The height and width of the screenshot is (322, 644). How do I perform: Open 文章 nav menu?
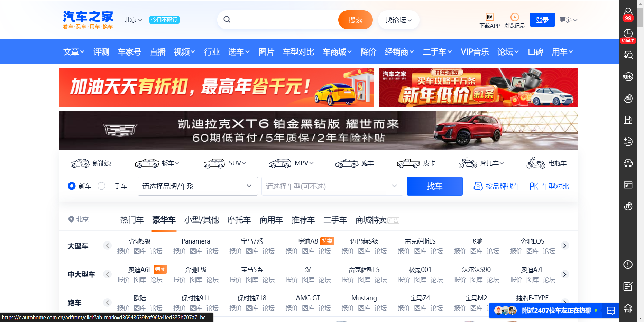[x=74, y=52]
